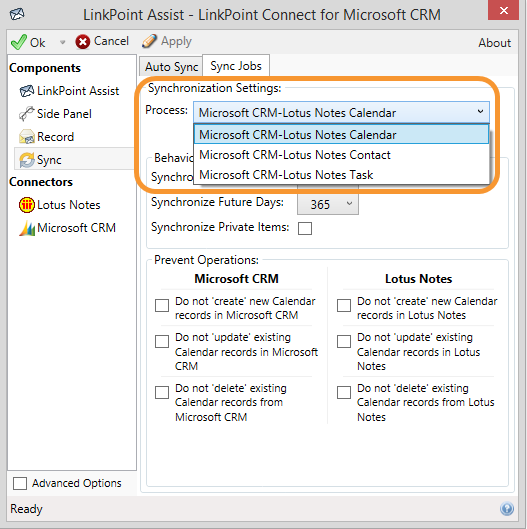
Task: Click the Ok button label
Action: point(37,43)
